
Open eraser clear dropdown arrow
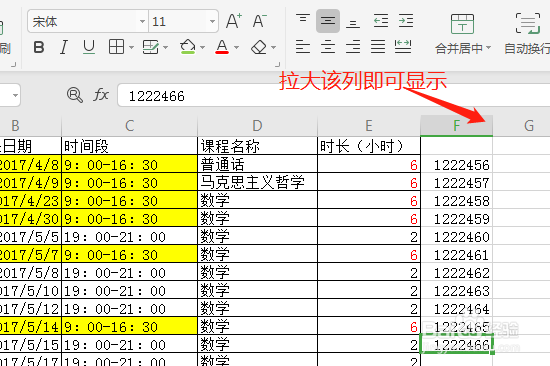tap(274, 47)
